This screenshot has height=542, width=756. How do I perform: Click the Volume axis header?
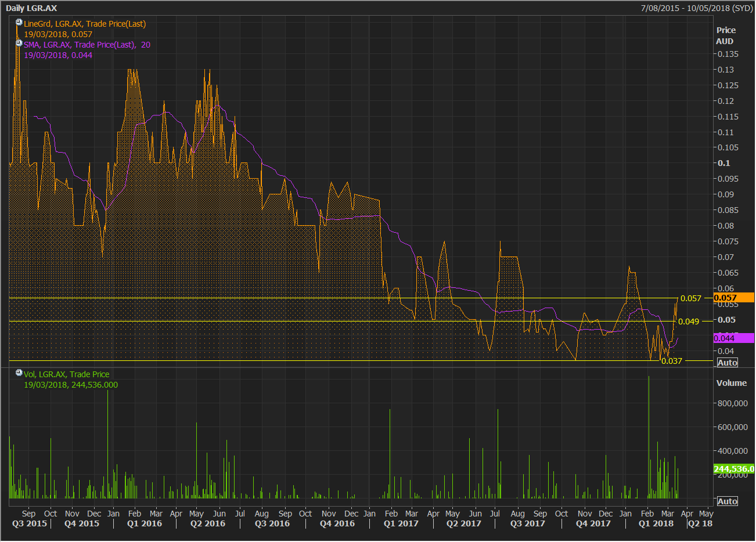732,383
